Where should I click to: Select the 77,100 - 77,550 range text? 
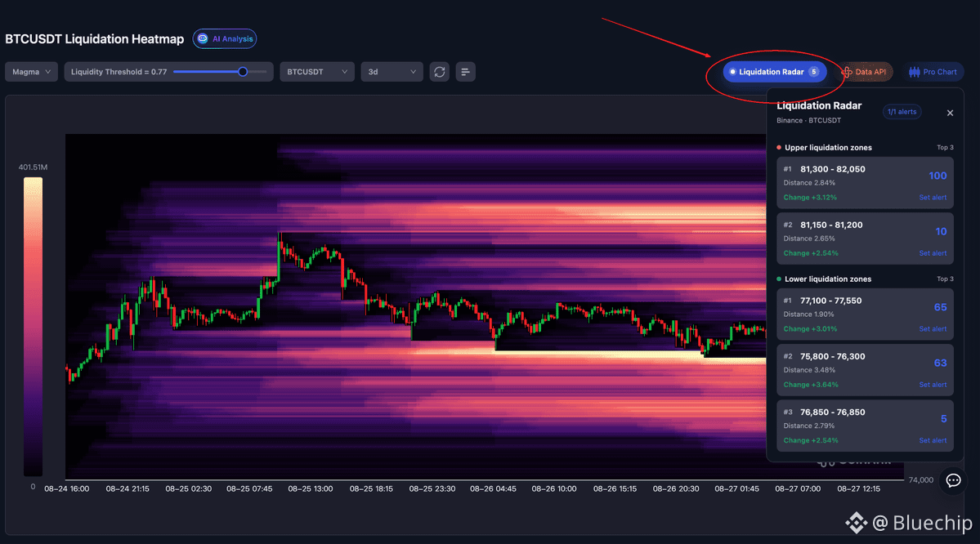click(x=830, y=301)
